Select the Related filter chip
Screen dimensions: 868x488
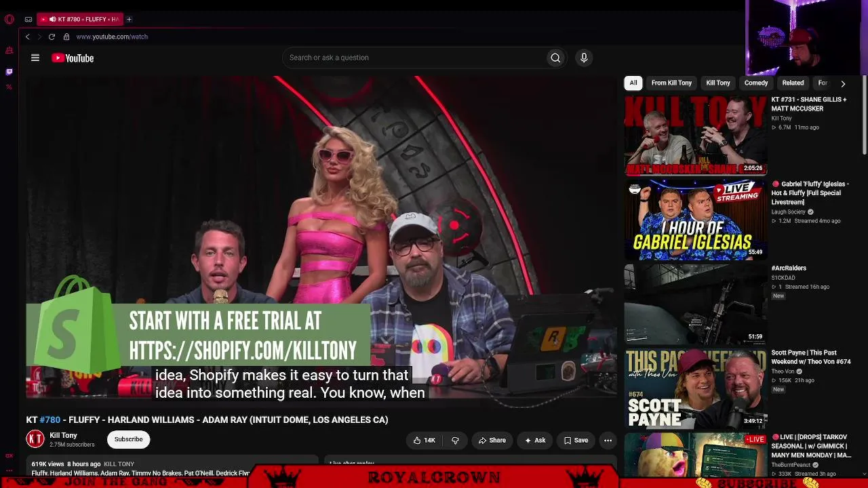pyautogui.click(x=793, y=83)
